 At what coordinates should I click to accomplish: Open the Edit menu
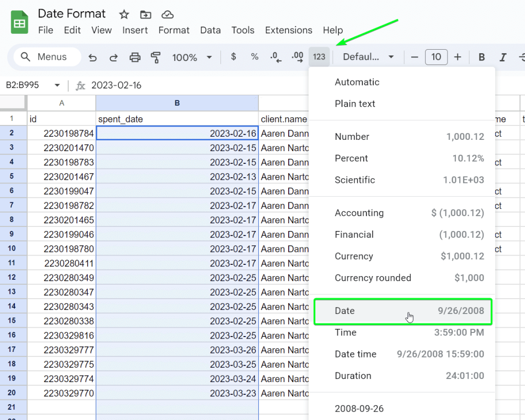[72, 30]
